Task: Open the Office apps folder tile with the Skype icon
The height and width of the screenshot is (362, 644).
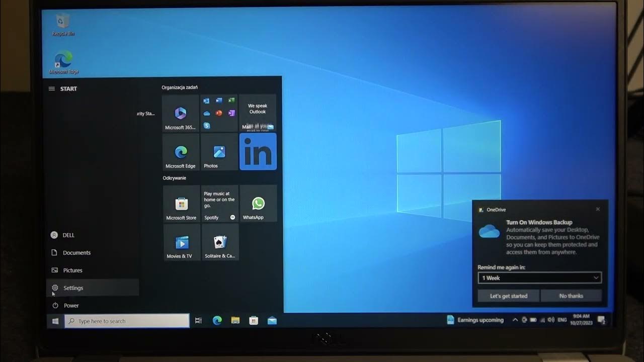Action: click(x=219, y=113)
